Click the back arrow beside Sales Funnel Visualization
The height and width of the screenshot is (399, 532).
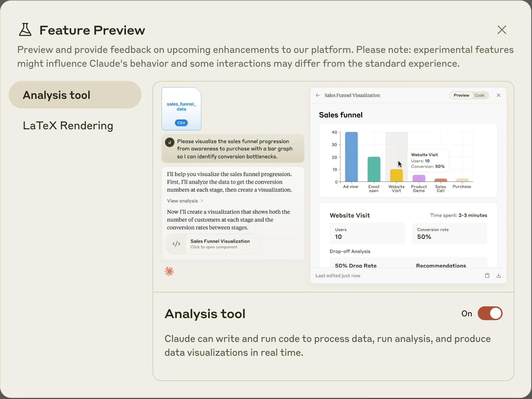[x=318, y=95]
